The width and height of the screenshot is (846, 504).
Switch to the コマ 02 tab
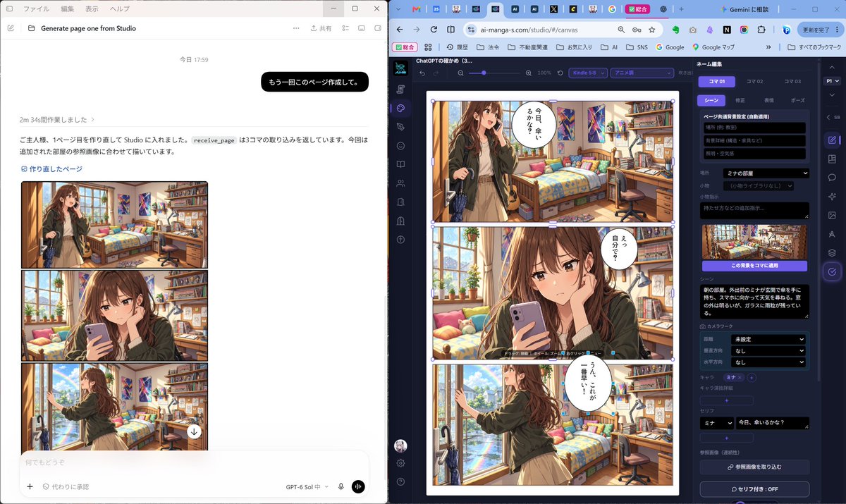point(755,81)
